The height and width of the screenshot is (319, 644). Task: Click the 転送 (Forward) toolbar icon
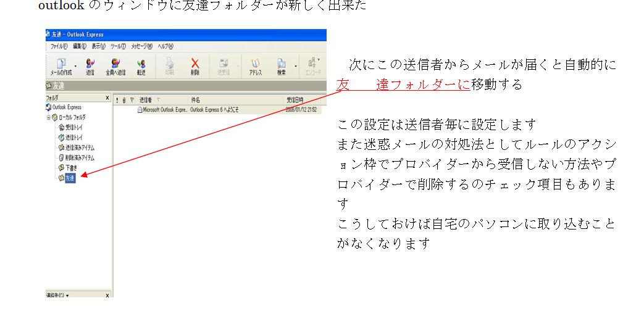coord(141,67)
